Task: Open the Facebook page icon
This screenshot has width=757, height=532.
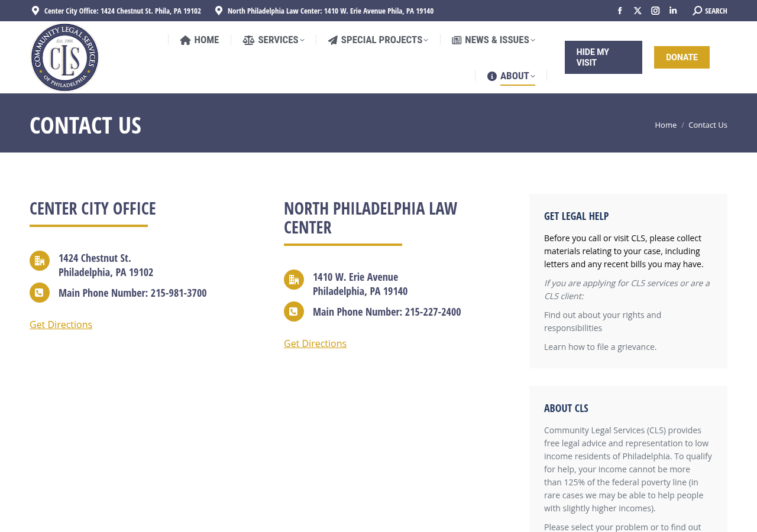Action: point(620,11)
